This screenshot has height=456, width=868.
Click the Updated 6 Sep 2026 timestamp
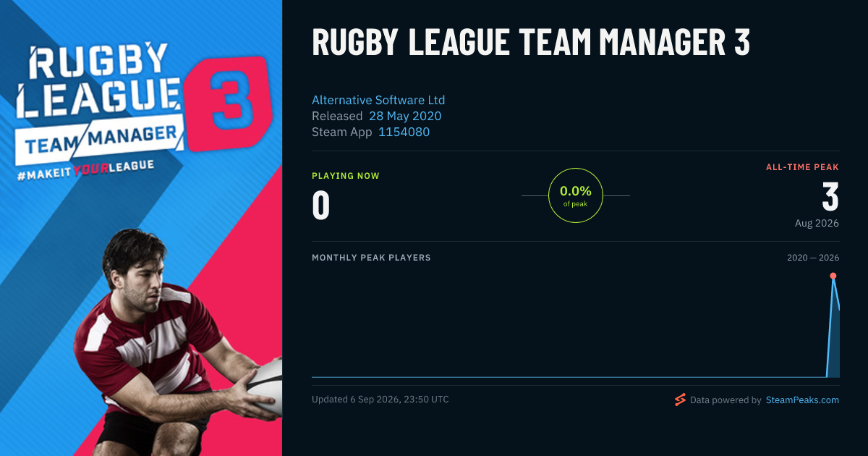[380, 399]
